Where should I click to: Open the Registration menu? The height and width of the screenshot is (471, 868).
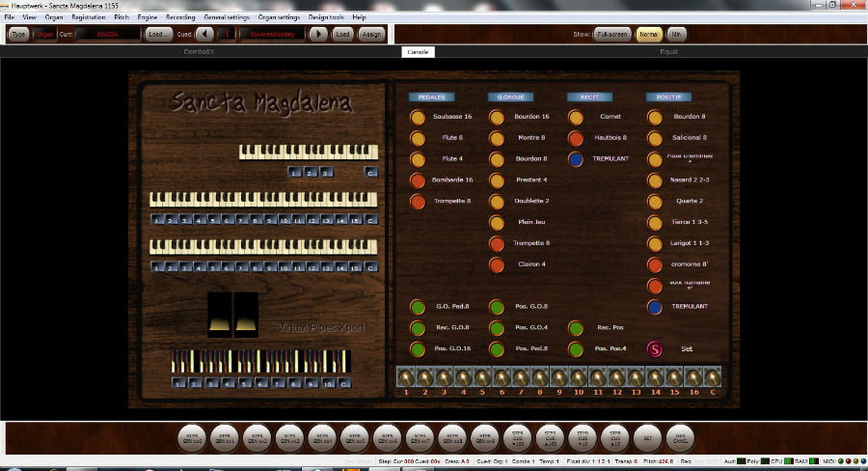point(88,17)
